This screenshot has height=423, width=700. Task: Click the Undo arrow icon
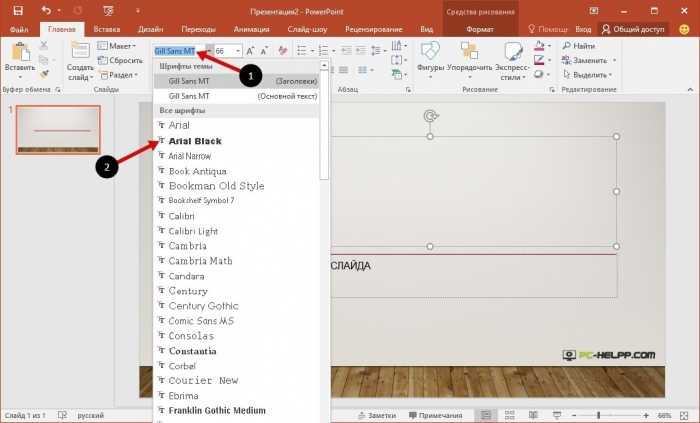[46, 10]
